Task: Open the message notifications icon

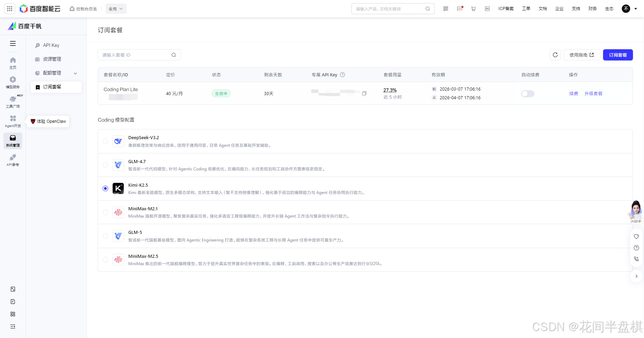Action: tap(460, 9)
